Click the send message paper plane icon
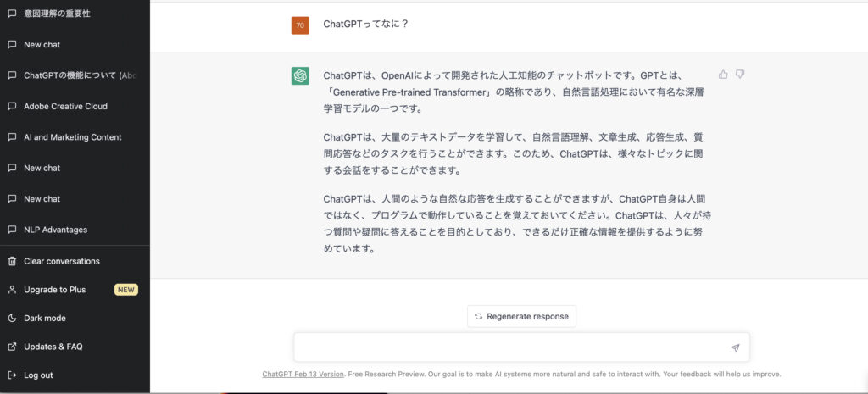Viewport: 868px width, 394px height. pyautogui.click(x=735, y=348)
